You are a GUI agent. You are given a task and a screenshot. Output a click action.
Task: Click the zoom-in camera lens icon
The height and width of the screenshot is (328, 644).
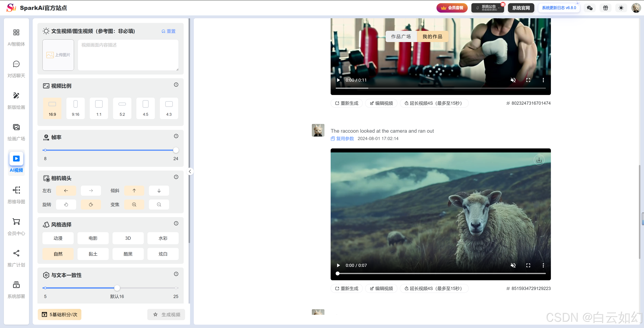134,205
